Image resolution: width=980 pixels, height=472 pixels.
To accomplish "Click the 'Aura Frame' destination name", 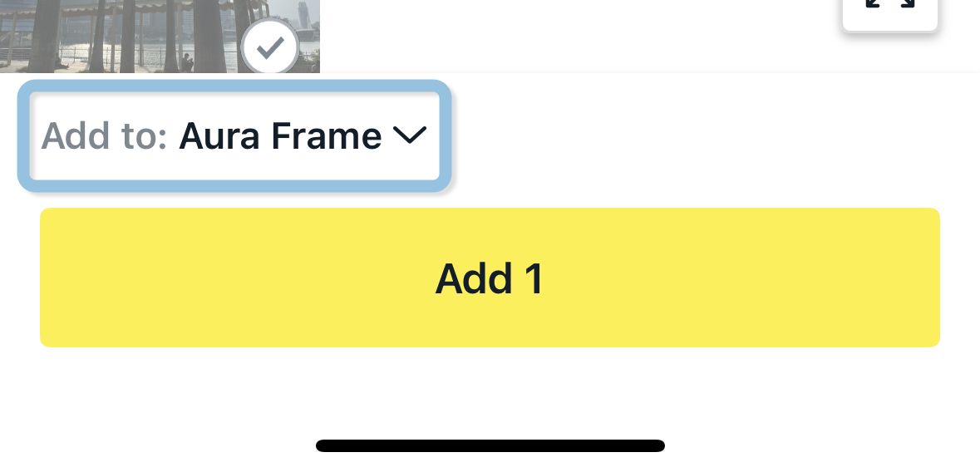I will pyautogui.click(x=280, y=135).
